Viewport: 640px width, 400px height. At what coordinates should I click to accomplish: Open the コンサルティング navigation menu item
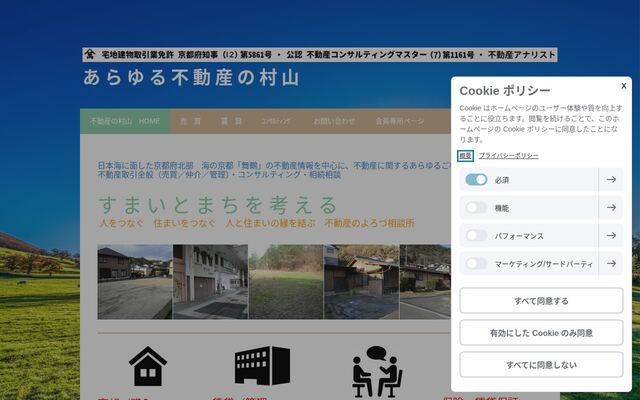276,121
